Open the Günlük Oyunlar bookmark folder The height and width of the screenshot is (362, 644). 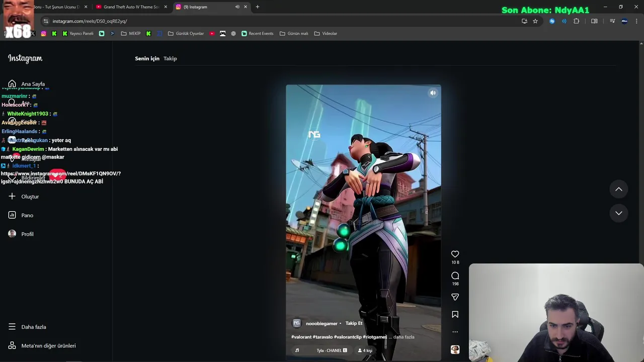tap(186, 34)
